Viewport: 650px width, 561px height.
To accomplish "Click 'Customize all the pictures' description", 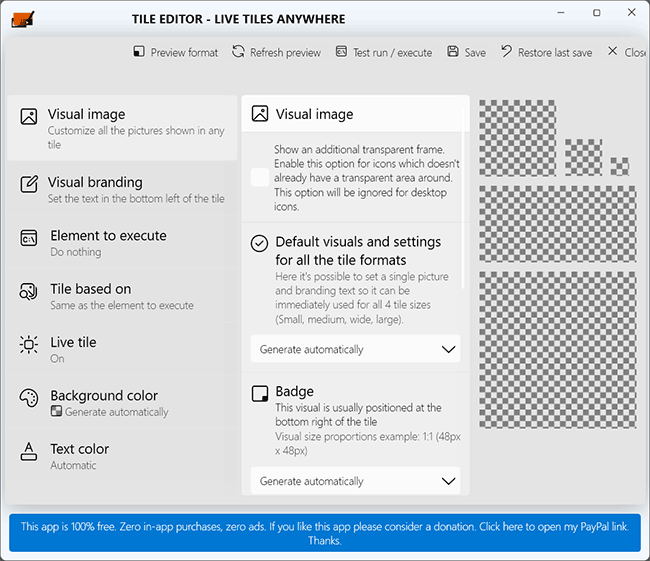I will 136,137.
